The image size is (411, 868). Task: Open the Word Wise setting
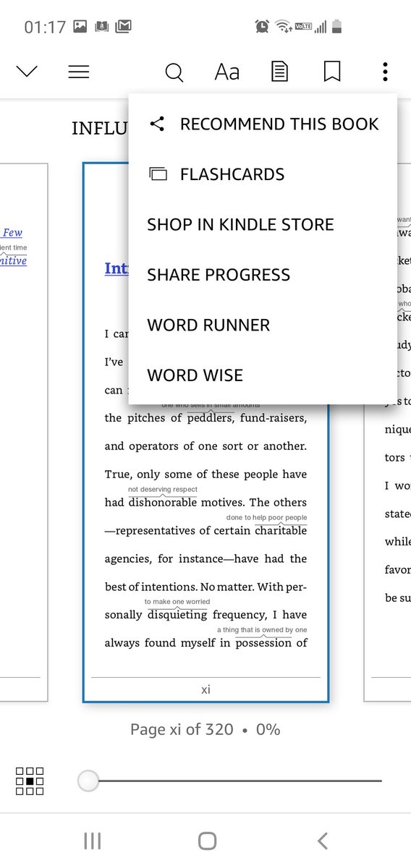click(263, 375)
